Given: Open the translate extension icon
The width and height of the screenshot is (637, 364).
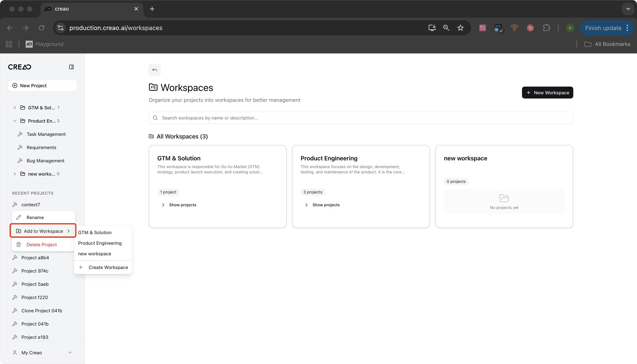Looking at the screenshot, I should click(482, 28).
